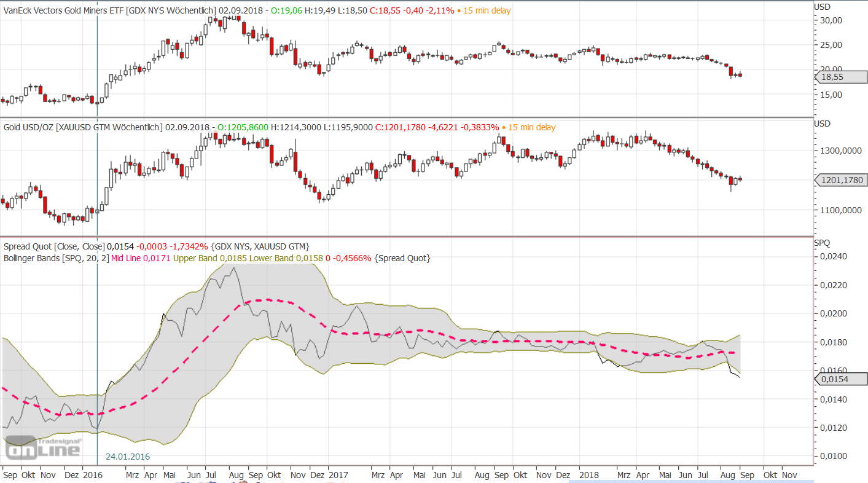Click 2018 on the time axis

pyautogui.click(x=589, y=475)
